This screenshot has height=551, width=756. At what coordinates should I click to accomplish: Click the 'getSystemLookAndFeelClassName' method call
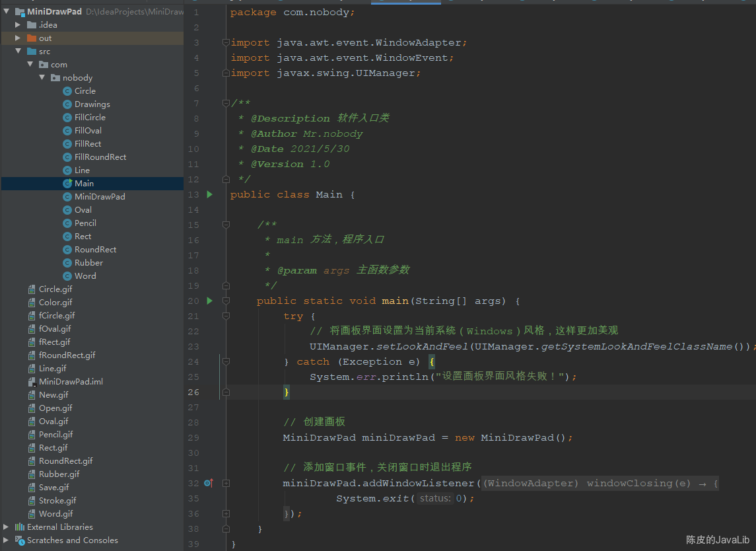(636, 346)
